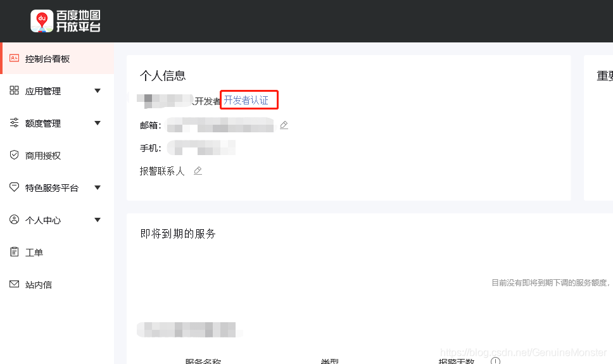Expand the 额度管理 dropdown arrow
Image resolution: width=613 pixels, height=364 pixels.
[98, 123]
